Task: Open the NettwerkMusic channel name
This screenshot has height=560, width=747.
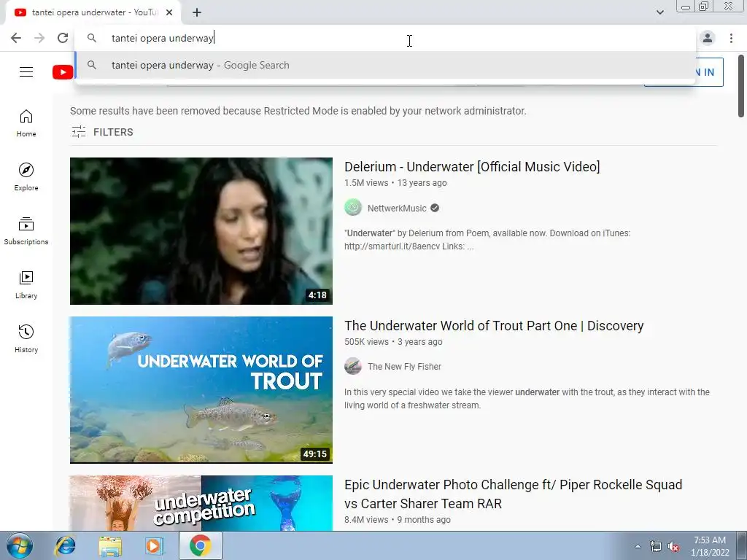Action: tap(397, 208)
